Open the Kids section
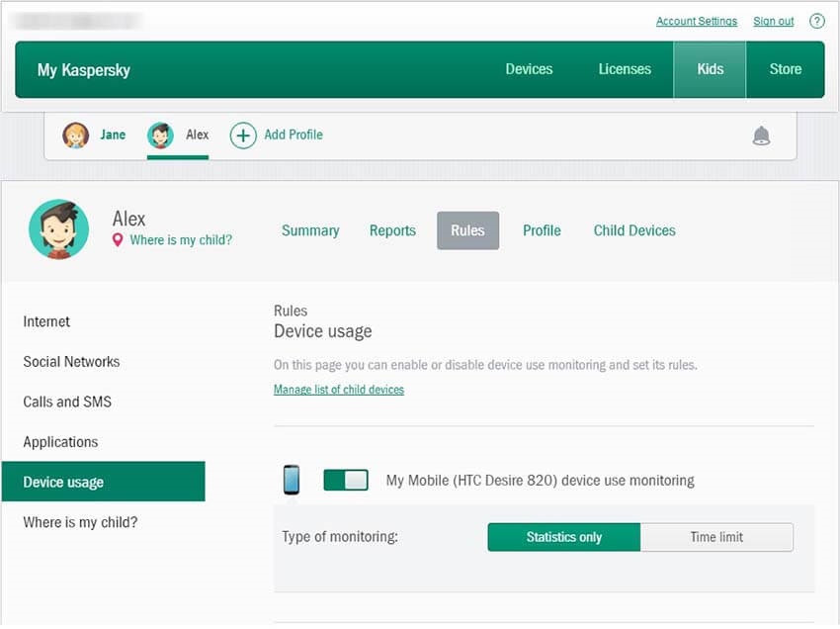840x629 pixels. (710, 69)
